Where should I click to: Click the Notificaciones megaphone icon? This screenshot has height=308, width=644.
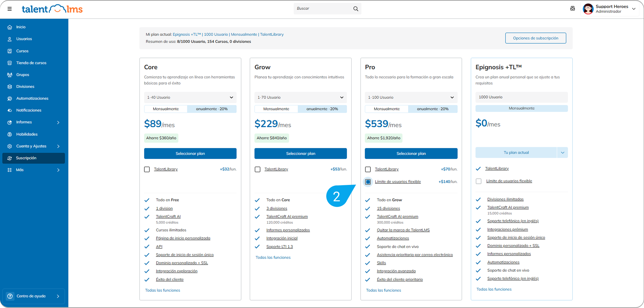10,110
